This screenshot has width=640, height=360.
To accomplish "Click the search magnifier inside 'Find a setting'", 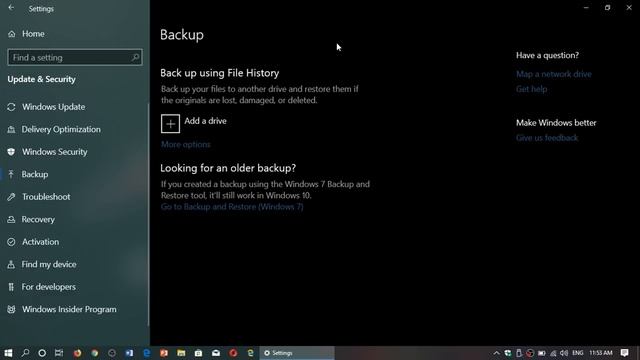I will [135, 58].
